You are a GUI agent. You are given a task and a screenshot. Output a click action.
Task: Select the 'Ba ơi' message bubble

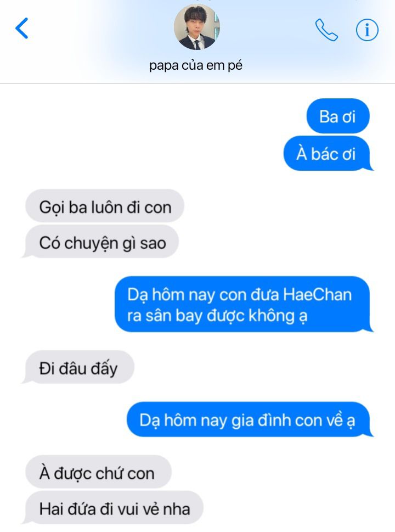point(338,116)
